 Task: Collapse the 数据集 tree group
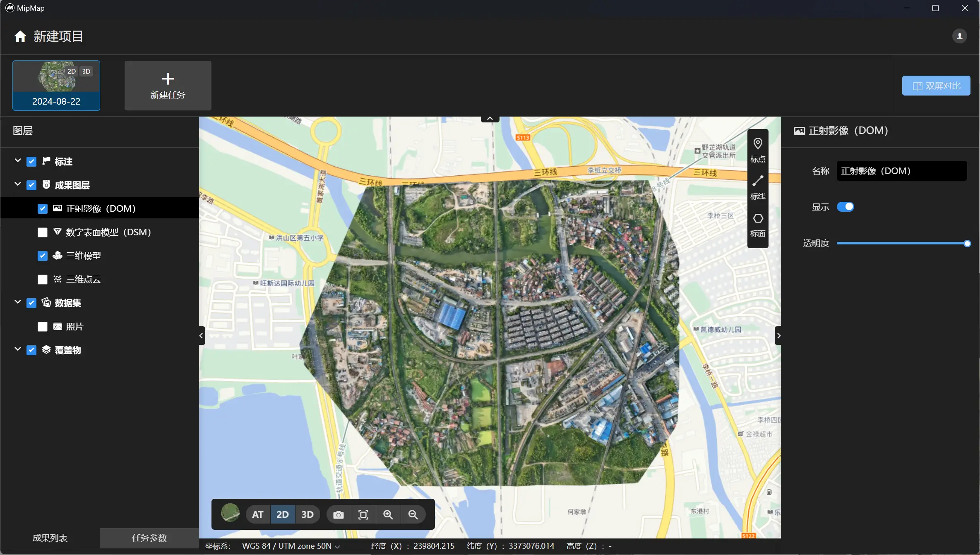[x=17, y=302]
